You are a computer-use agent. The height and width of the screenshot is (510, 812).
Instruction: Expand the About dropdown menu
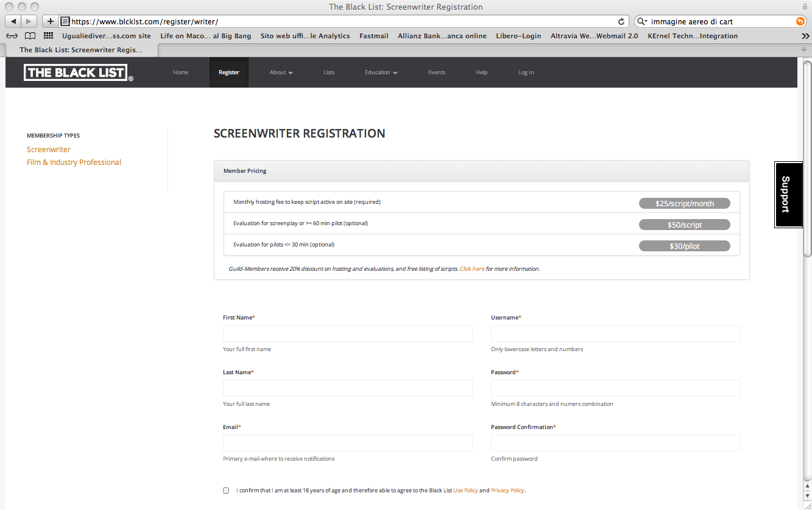281,72
